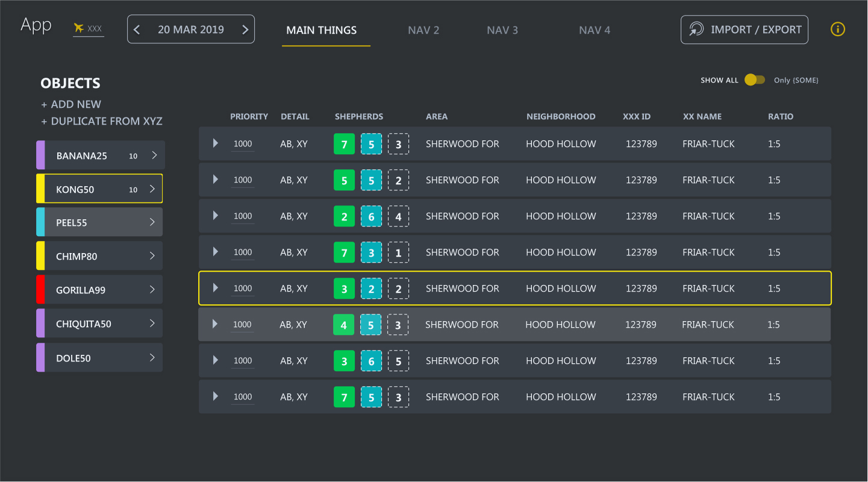This screenshot has width=868, height=482.
Task: Click teal badge 6 in row 3 6 5
Action: 371,361
